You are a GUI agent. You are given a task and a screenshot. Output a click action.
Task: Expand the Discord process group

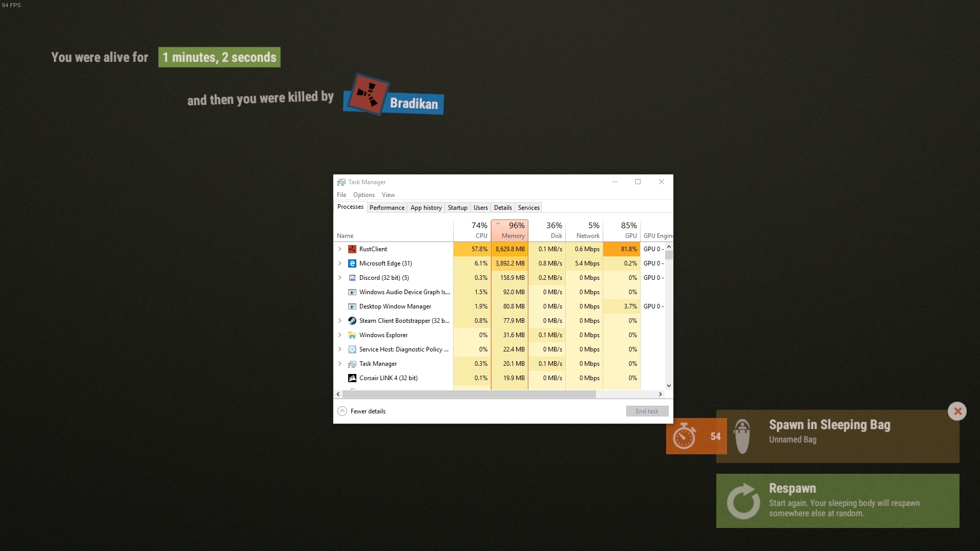(x=340, y=278)
